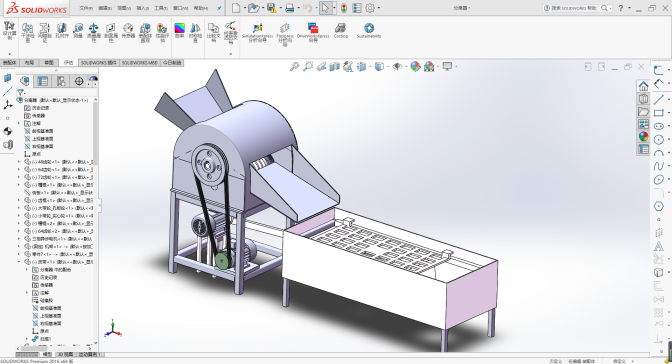Launch the Hole Alignment (孔对齐) check
The width and height of the screenshot is (672, 364).
point(62,31)
